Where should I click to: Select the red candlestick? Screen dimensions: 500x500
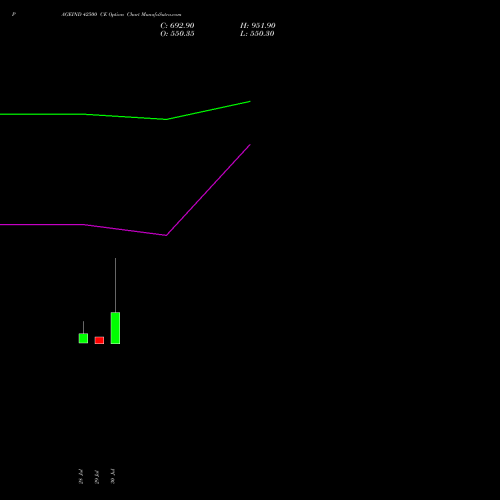99,340
